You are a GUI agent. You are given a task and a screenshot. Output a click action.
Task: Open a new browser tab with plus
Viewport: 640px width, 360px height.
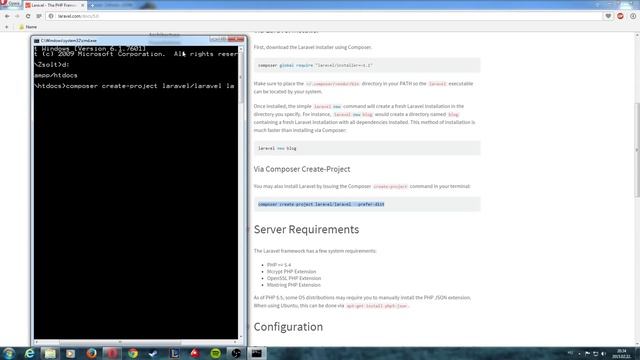pyautogui.click(x=92, y=5)
